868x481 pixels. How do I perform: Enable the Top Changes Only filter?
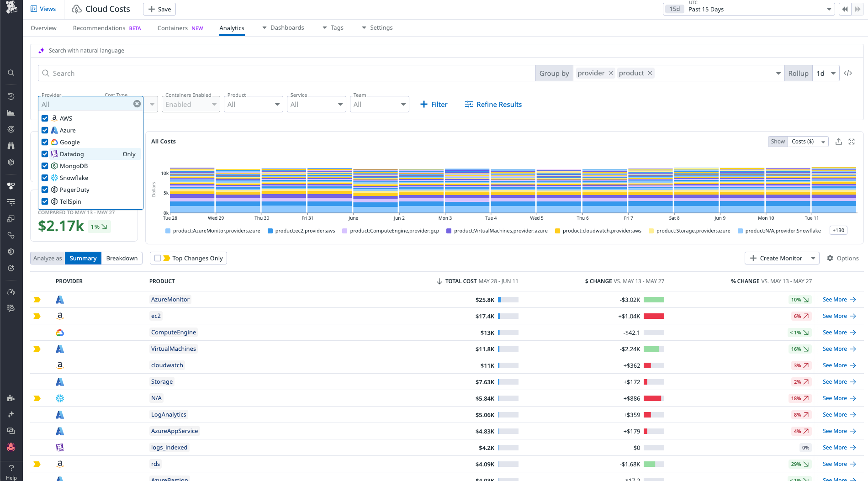[x=158, y=258]
